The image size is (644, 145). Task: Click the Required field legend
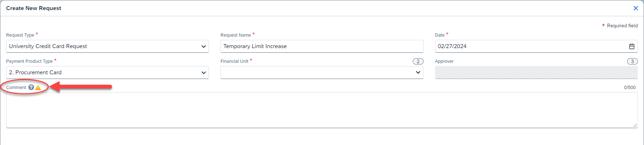(622, 26)
